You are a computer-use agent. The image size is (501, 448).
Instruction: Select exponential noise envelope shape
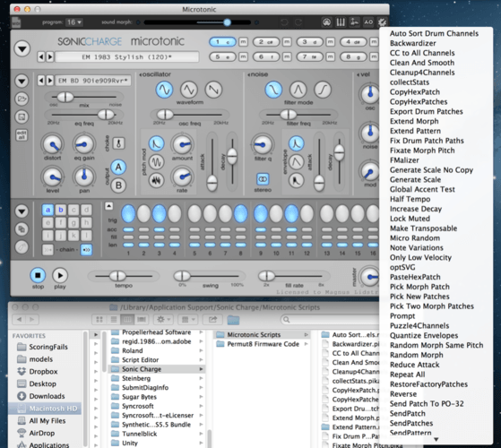point(296,143)
